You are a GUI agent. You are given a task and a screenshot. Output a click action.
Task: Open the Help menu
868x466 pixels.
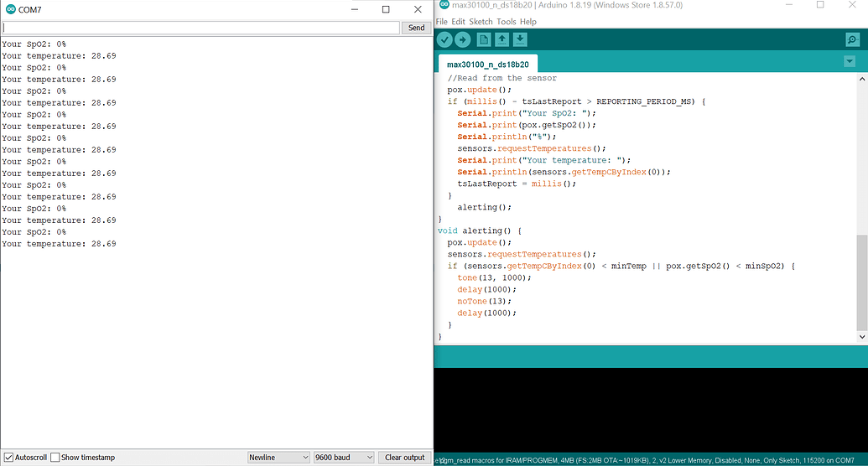(x=528, y=22)
